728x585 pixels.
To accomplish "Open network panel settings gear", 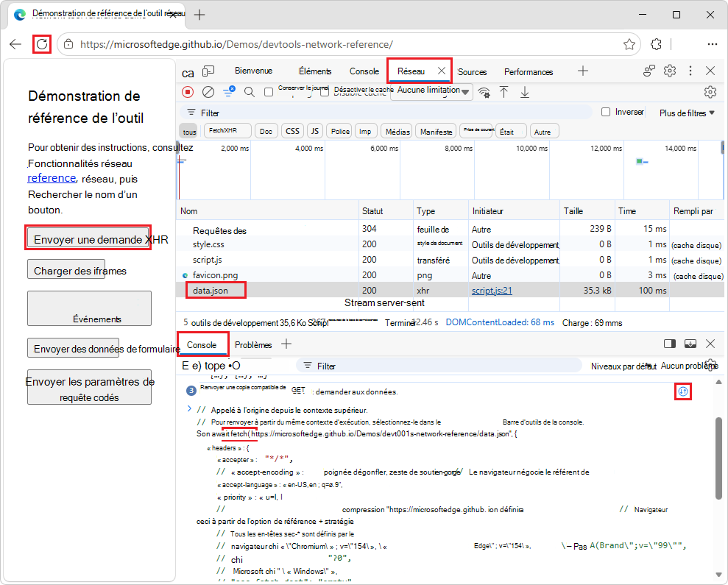I will (710, 92).
